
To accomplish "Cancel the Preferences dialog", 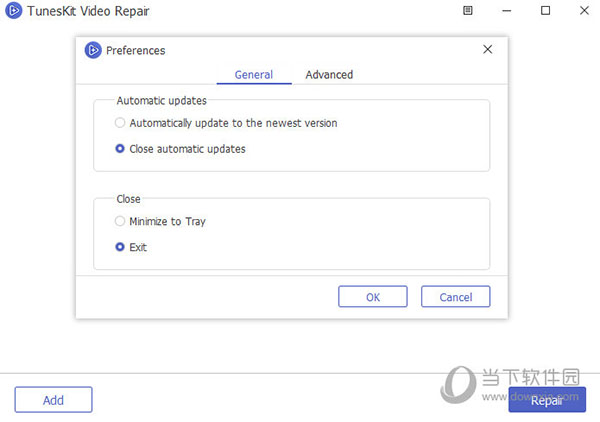I will point(455,297).
